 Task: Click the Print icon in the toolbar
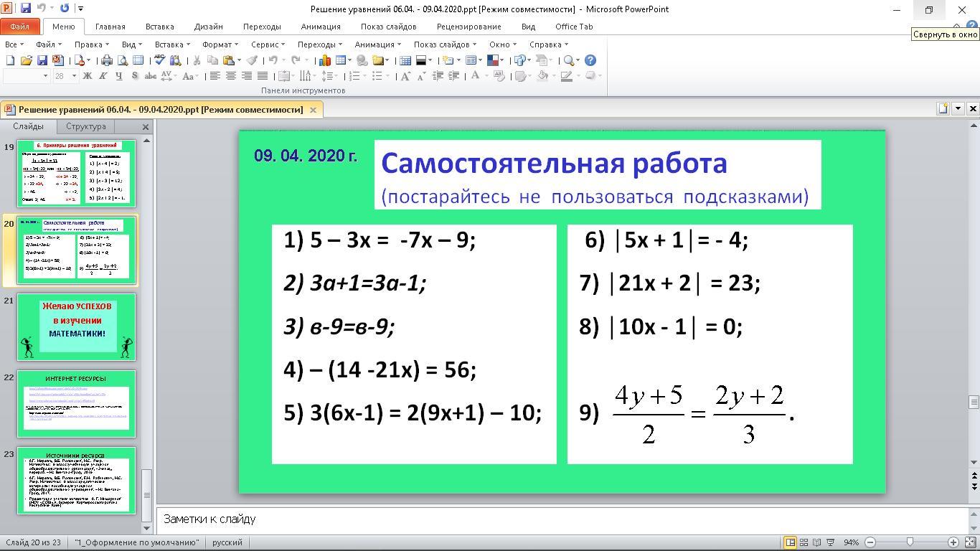107,60
